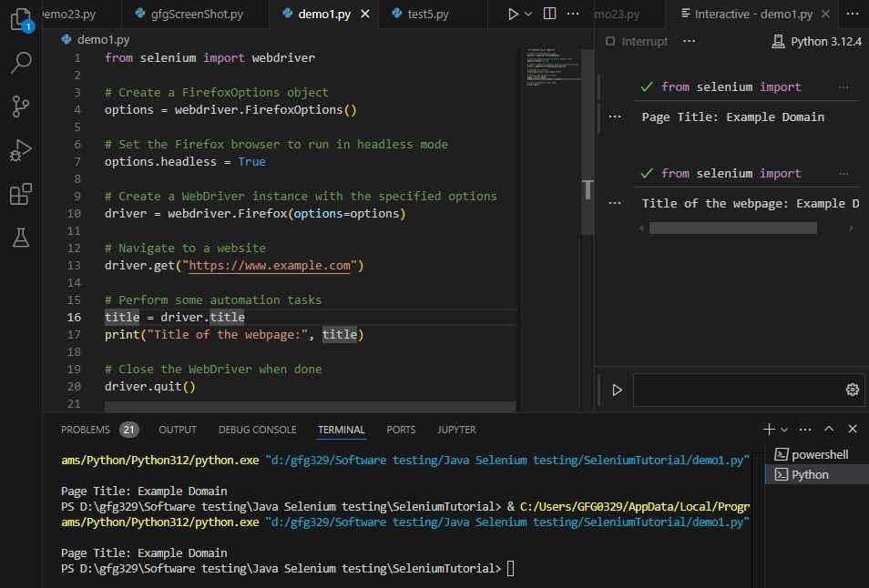This screenshot has height=588, width=869.
Task: Open editor More Actions ellipsis menu
Action: coord(574,14)
